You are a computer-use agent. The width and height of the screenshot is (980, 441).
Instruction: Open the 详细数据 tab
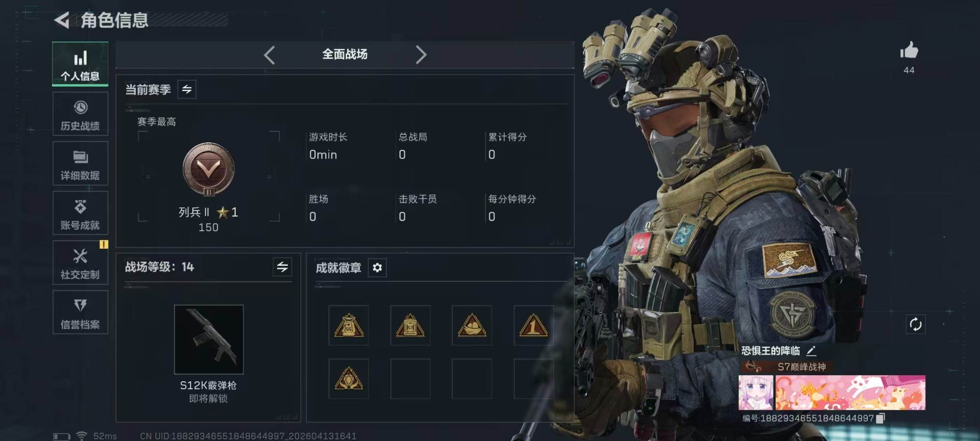[80, 164]
